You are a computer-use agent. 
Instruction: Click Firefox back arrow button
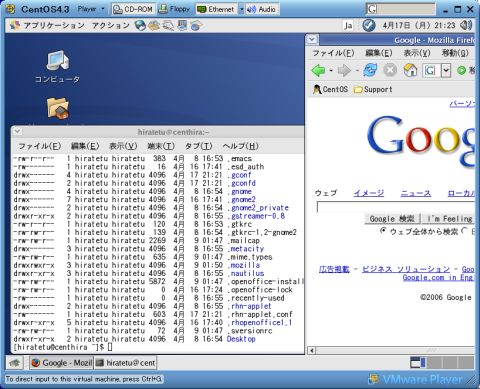318,70
